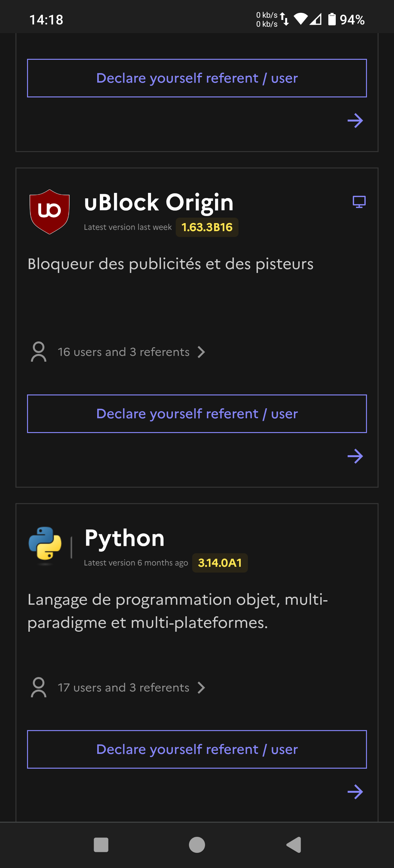The width and height of the screenshot is (394, 868).
Task: Open recent apps with square button
Action: point(101,845)
